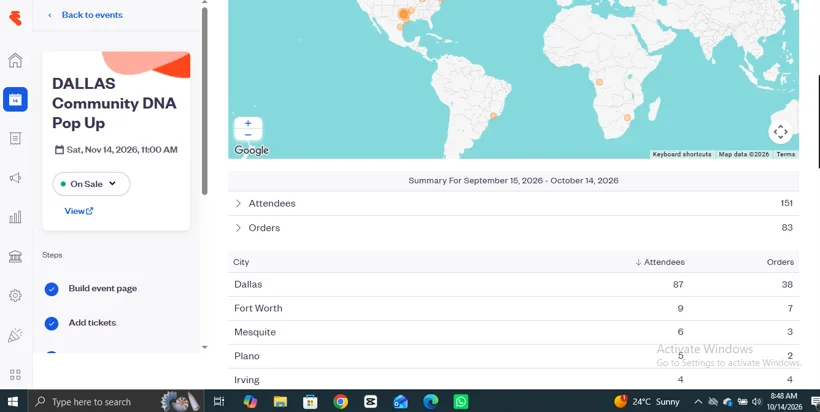The height and width of the screenshot is (412, 820).
Task: Open Keyboard shortcuts on map
Action: click(682, 154)
